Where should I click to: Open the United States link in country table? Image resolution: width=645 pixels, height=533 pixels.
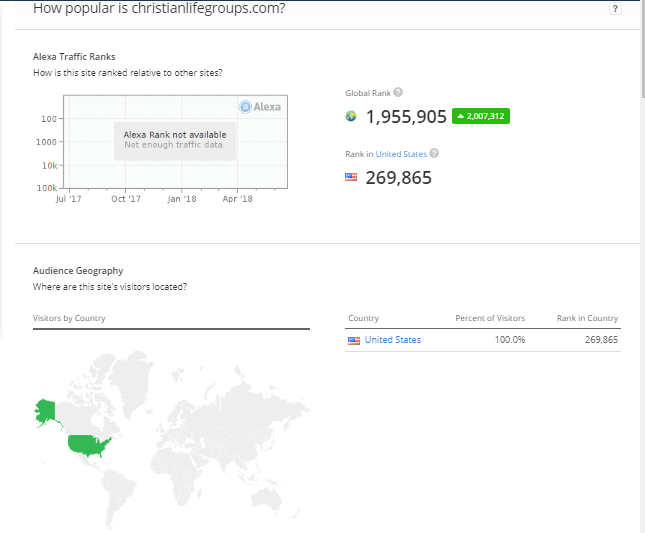coord(393,340)
